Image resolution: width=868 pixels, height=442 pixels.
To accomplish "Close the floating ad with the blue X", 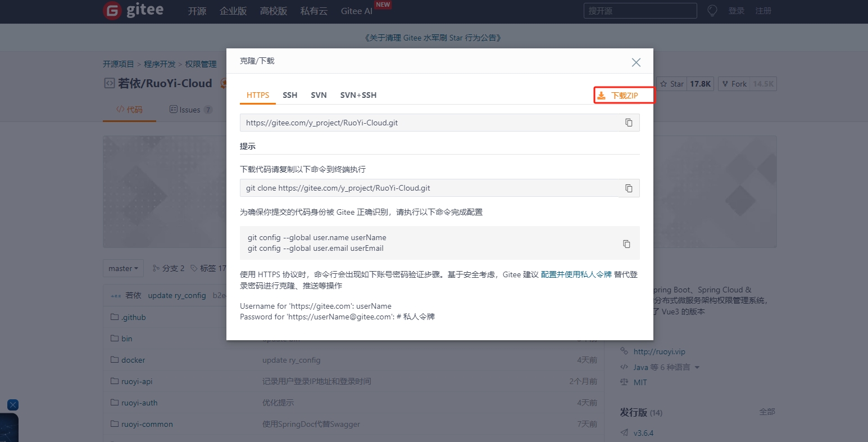I will [x=13, y=405].
